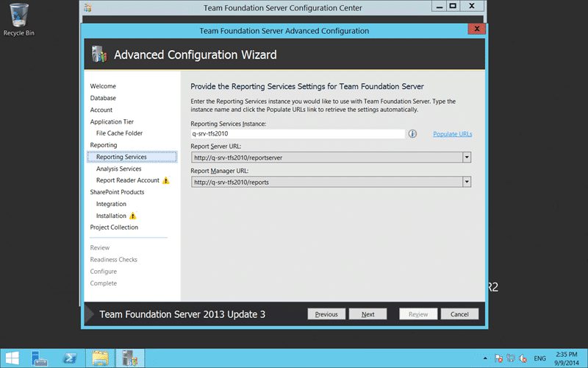Image resolution: width=588 pixels, height=368 pixels.
Task: Click the Cancel button
Action: tap(459, 314)
